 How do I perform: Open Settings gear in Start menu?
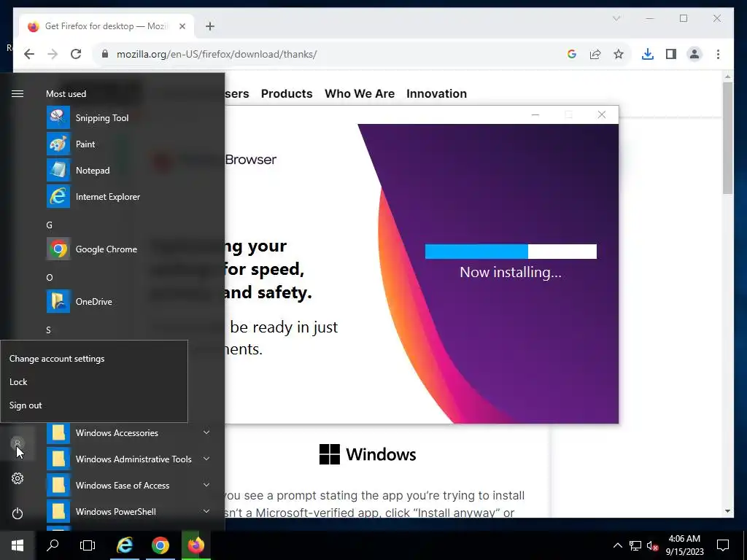(x=18, y=478)
